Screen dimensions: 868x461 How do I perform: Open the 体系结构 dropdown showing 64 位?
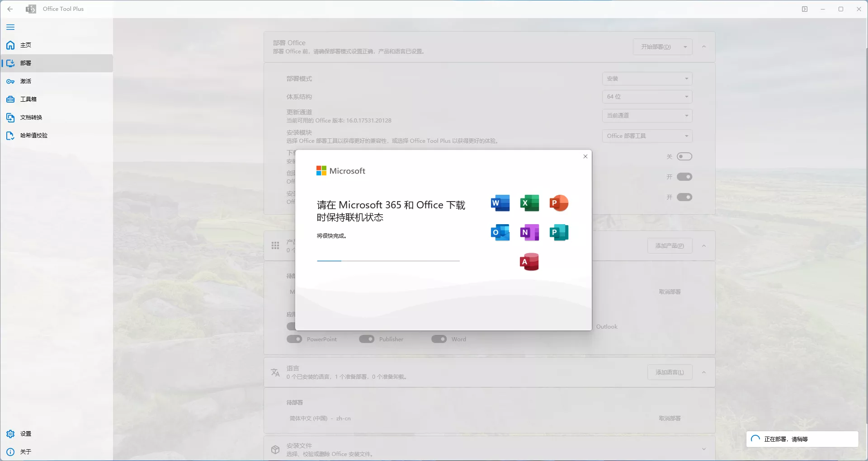pyautogui.click(x=647, y=97)
